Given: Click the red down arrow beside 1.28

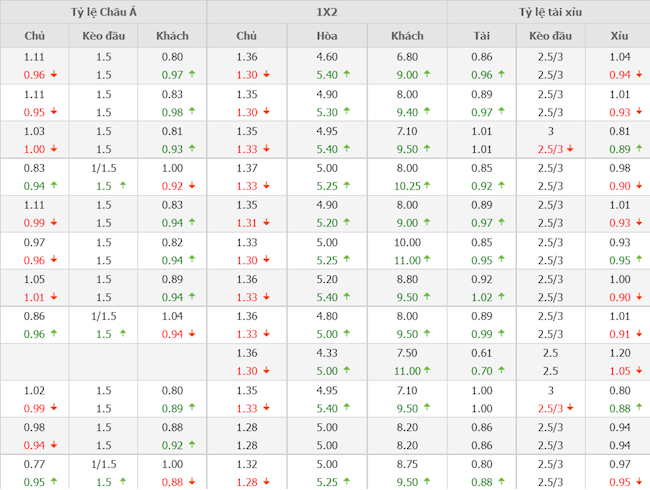Looking at the screenshot, I should pyautogui.click(x=267, y=481).
